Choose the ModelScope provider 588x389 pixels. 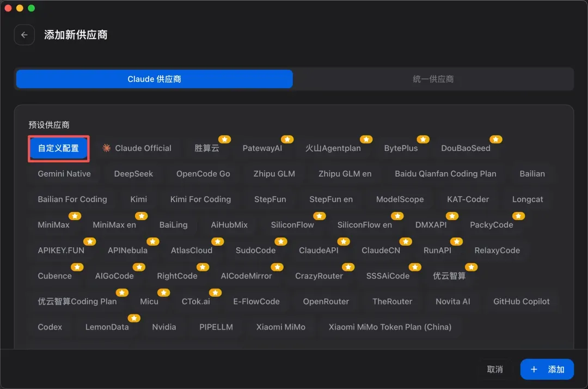tap(400, 199)
